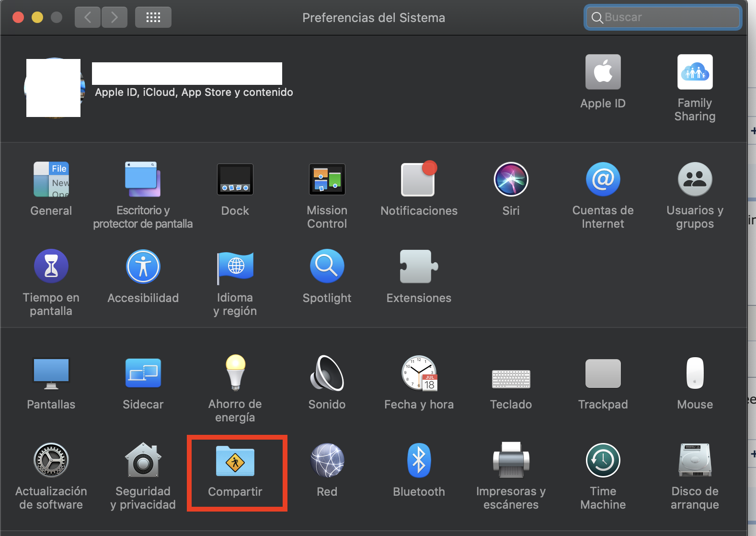
Task: Open Mission Control settings
Action: point(327,179)
